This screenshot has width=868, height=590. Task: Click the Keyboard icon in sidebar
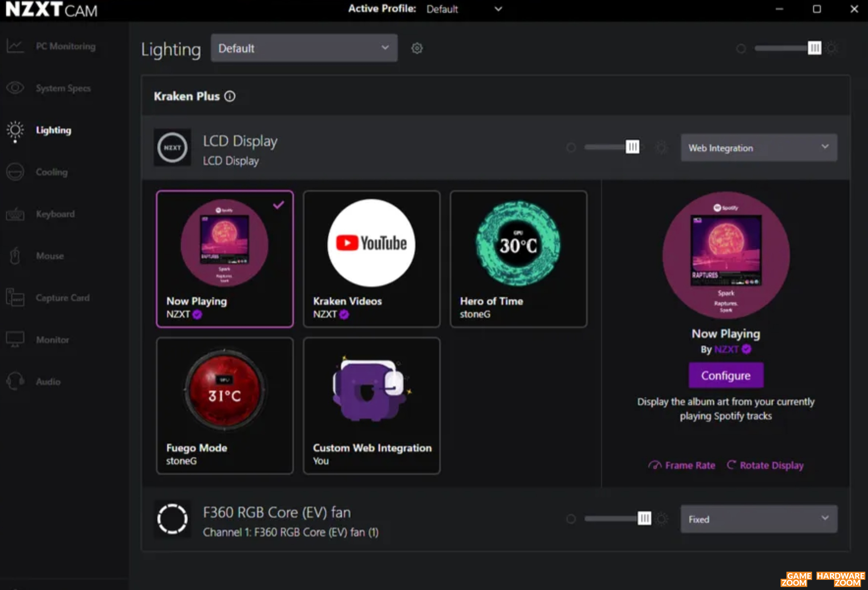pos(15,214)
